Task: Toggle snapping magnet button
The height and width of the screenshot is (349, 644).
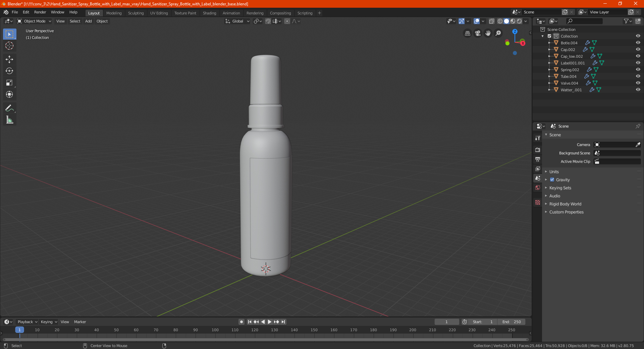Action: pos(268,21)
